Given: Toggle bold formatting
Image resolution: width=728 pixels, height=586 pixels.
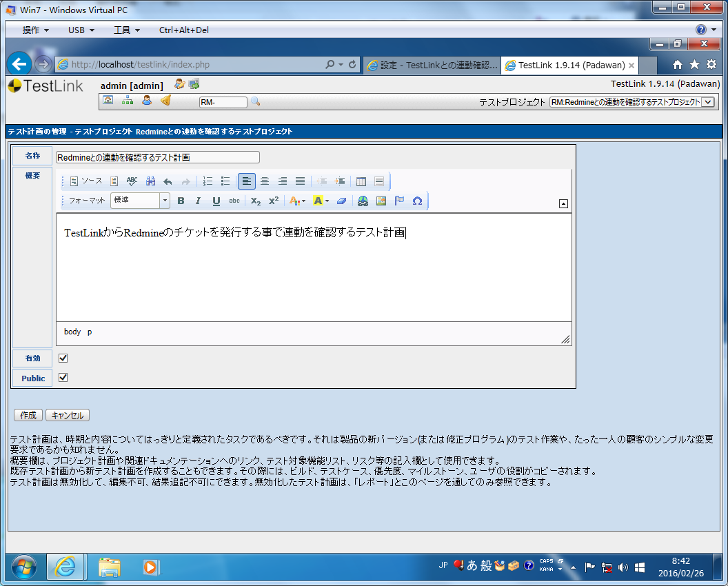Looking at the screenshot, I should 181,201.
